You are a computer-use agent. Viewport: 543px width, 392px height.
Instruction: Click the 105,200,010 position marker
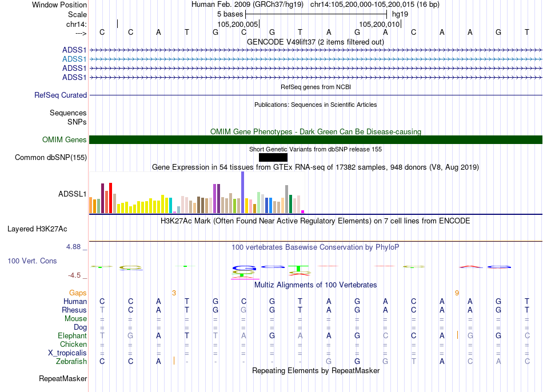(380, 24)
